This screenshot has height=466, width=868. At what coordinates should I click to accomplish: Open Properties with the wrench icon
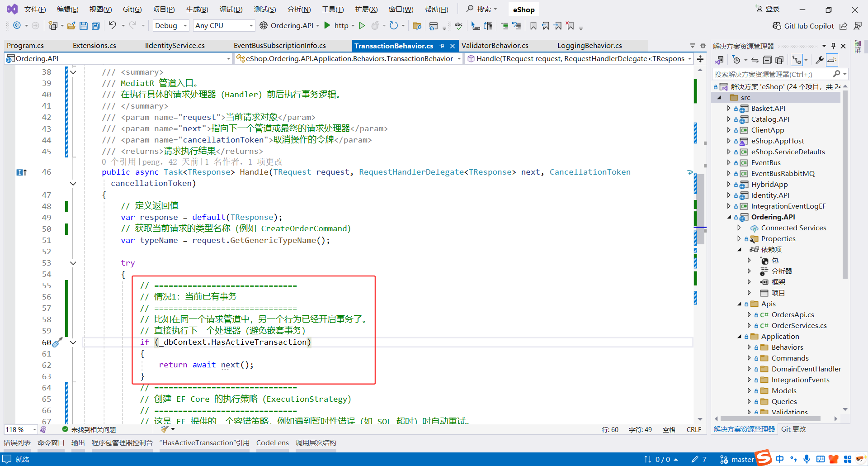click(819, 60)
